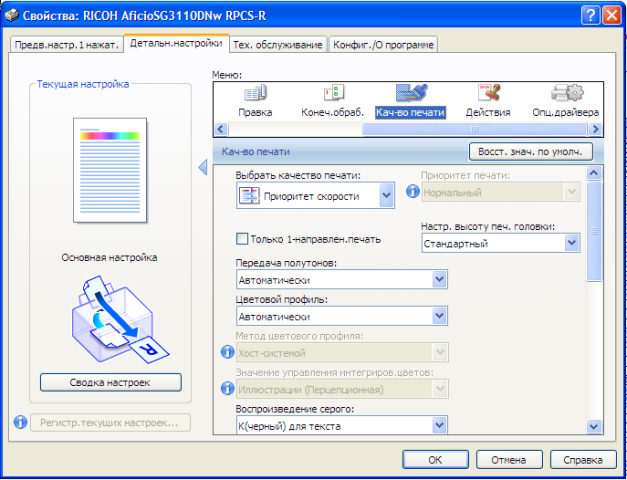Open Справка help button
627x480 pixels.
point(583,460)
